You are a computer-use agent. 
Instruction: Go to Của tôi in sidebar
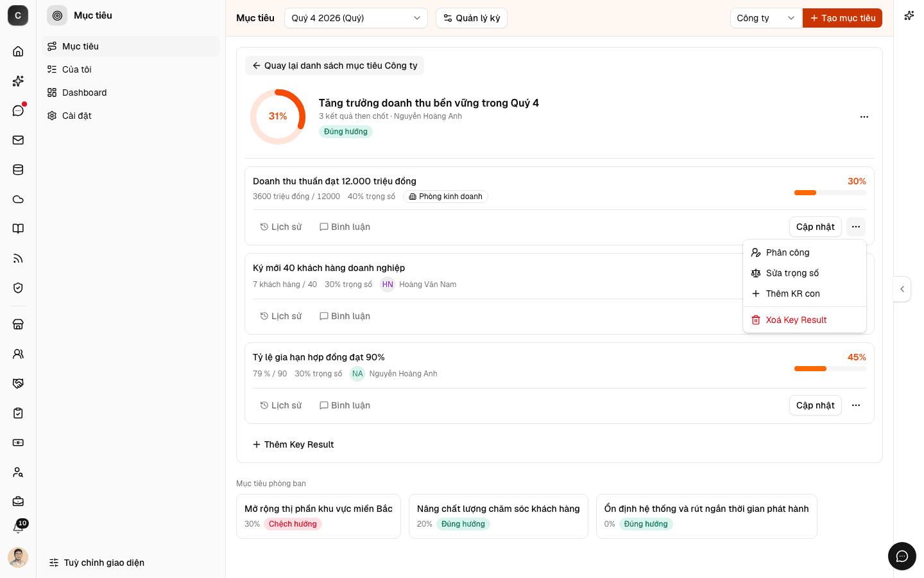click(x=131, y=69)
